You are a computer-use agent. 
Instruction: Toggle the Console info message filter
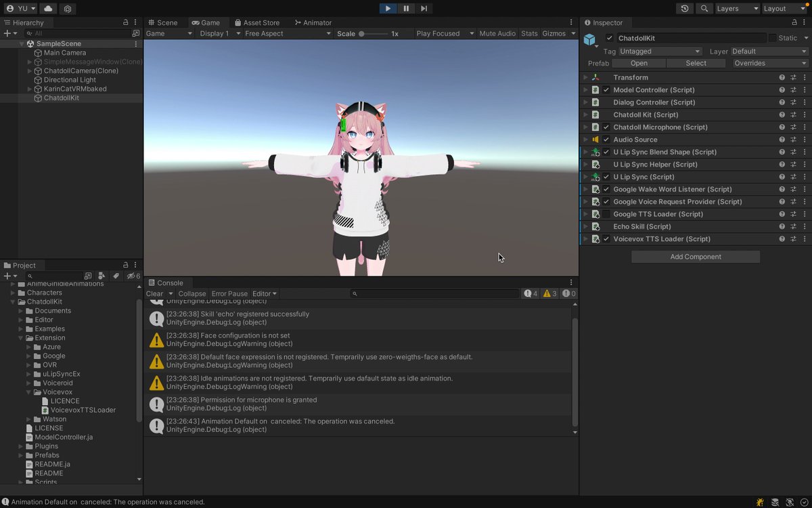tap(531, 294)
